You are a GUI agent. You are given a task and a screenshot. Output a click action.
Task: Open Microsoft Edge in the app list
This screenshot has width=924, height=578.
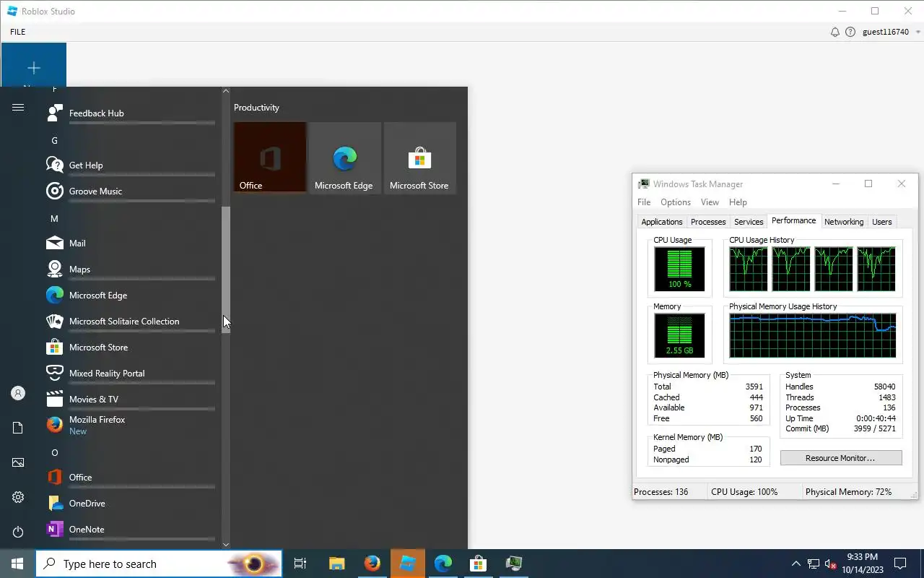pyautogui.click(x=130, y=296)
